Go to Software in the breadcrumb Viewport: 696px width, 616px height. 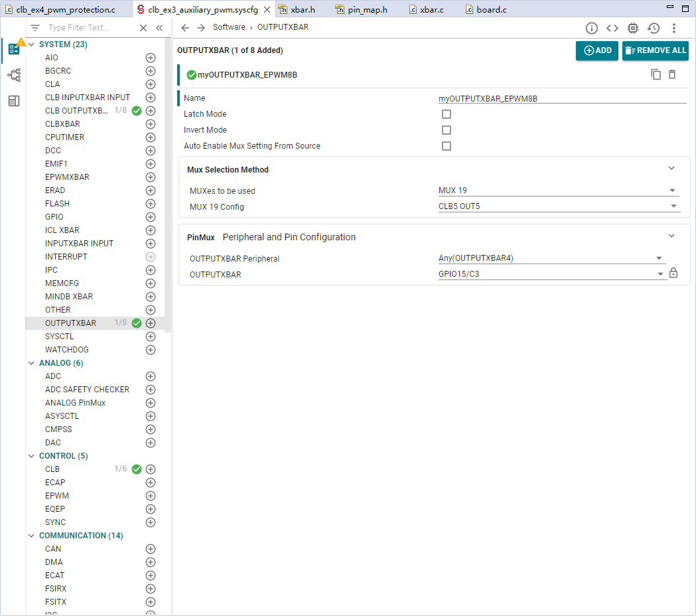click(229, 27)
